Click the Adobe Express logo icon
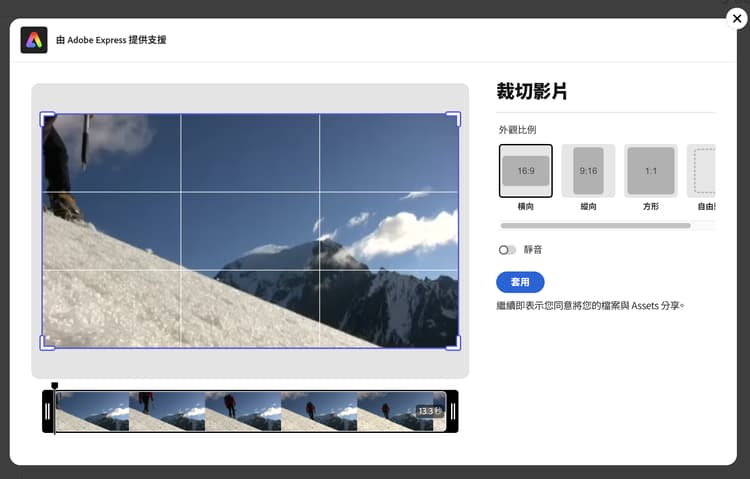750x479 pixels. (34, 40)
